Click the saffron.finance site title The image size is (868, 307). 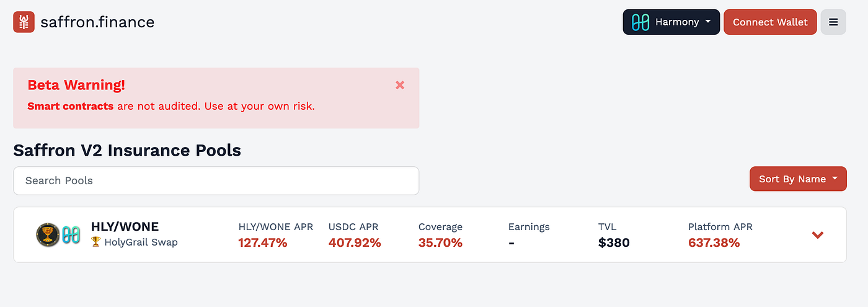click(x=97, y=22)
